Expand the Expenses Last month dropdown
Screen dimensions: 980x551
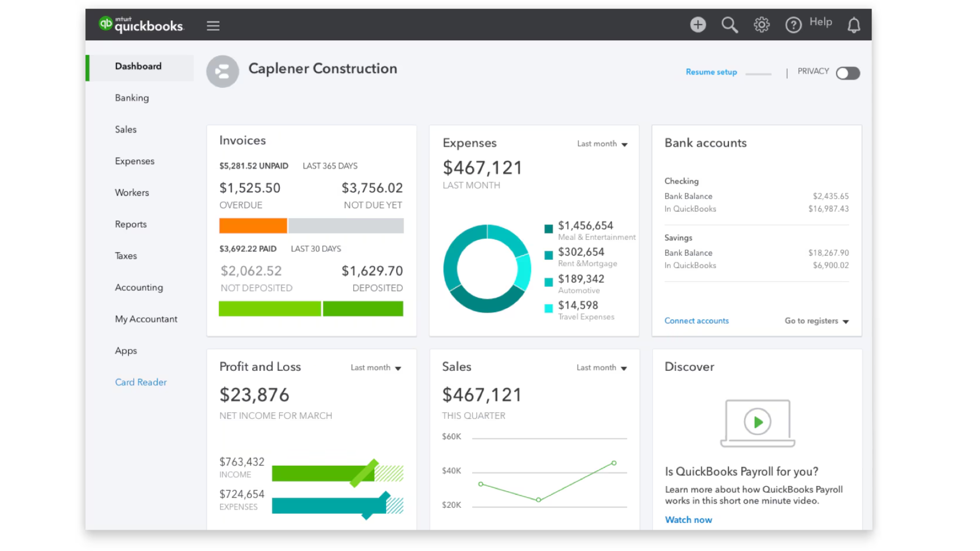click(602, 144)
